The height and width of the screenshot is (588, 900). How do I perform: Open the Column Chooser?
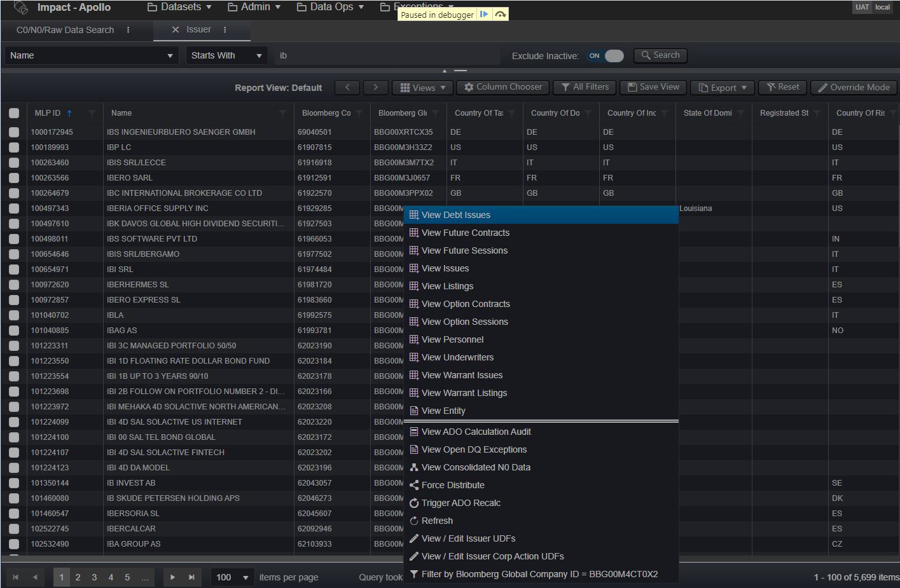click(x=503, y=87)
